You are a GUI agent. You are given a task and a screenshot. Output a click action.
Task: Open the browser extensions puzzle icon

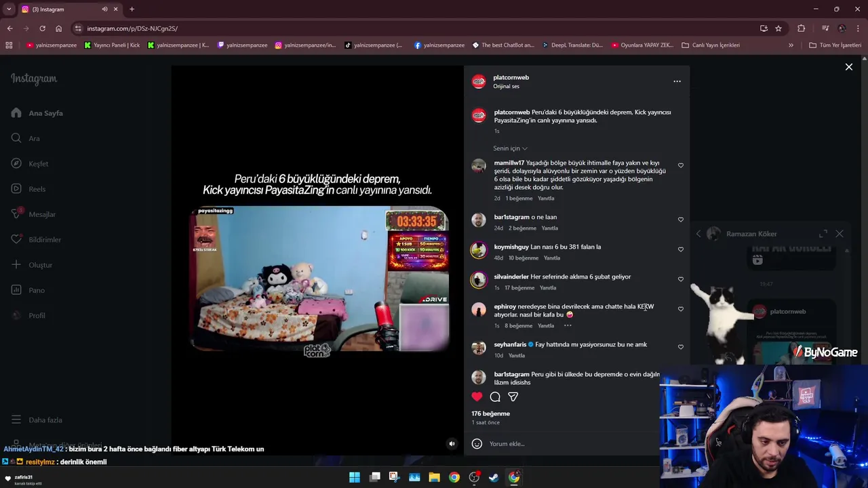[x=802, y=28]
